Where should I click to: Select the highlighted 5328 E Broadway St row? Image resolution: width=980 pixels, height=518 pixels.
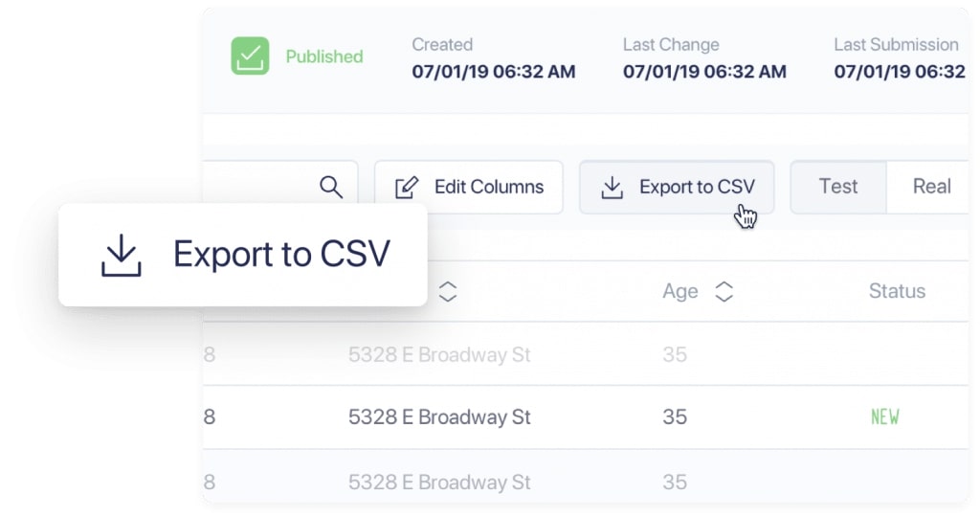coord(439,417)
